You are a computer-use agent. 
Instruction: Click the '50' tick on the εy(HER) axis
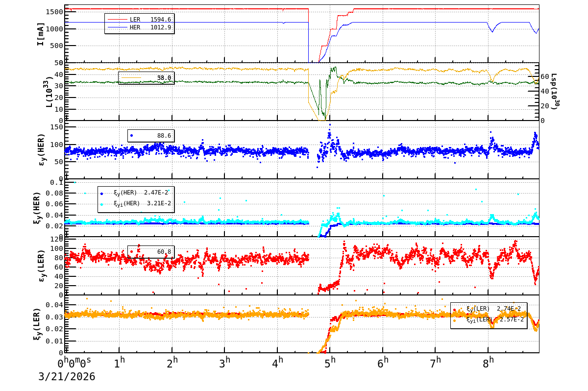click(x=58, y=161)
